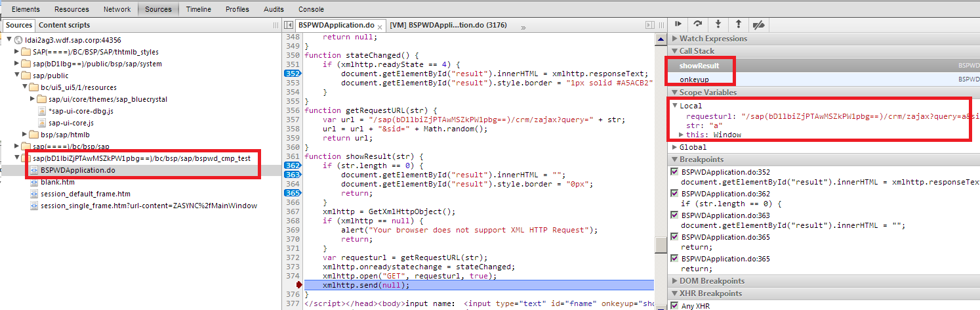This screenshot has width=980, height=310.
Task: Select onkeyup frame in Call Stack
Action: coord(694,79)
